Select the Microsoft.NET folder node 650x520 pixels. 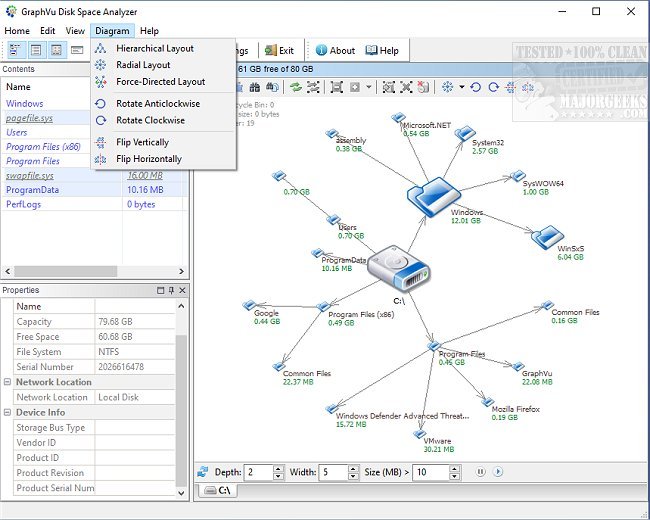pyautogui.click(x=399, y=118)
